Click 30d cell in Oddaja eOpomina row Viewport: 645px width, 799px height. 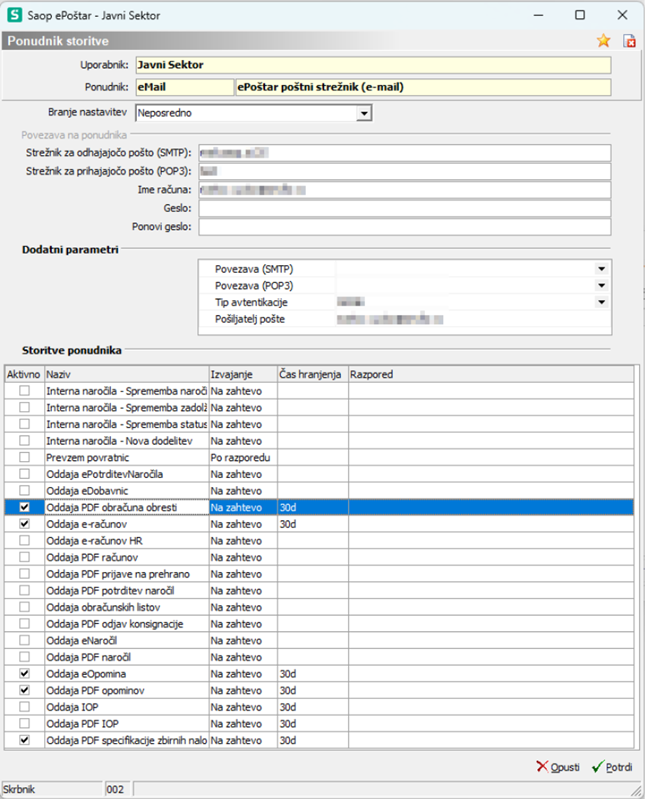point(313,674)
